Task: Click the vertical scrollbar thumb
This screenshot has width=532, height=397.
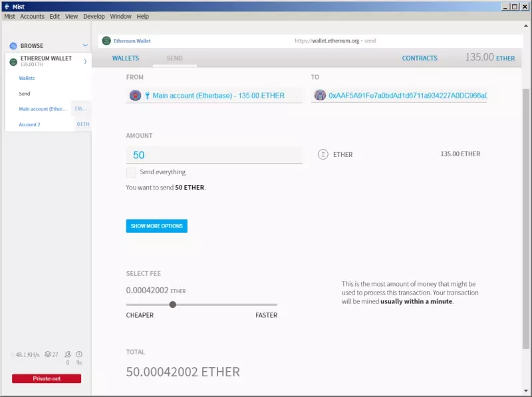Action: 525,219
